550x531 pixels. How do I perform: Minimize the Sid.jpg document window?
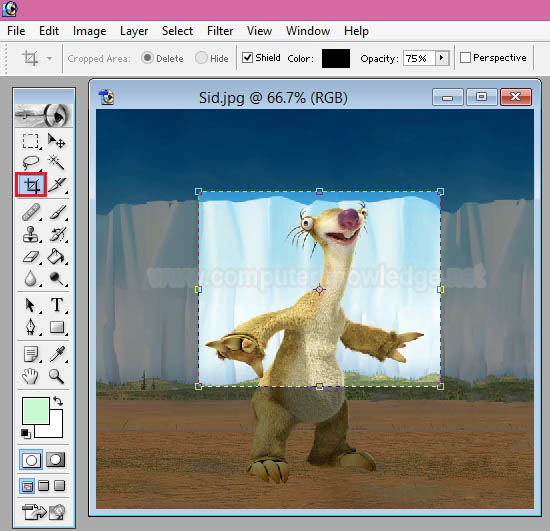(x=448, y=97)
